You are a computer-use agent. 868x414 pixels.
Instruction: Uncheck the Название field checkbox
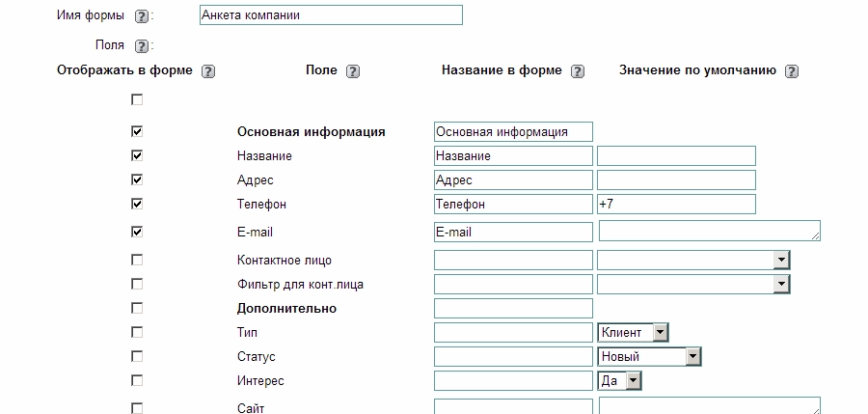point(137,155)
